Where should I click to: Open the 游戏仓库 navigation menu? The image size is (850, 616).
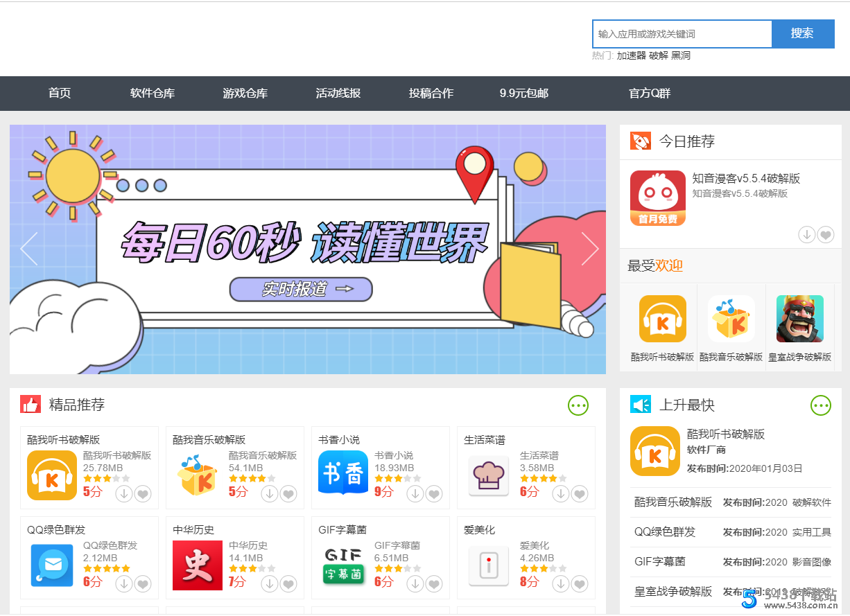[245, 94]
